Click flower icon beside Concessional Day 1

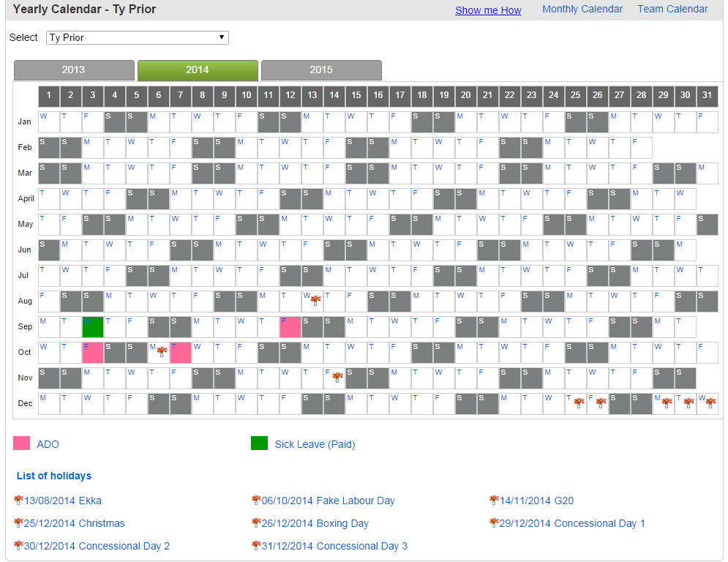click(494, 523)
